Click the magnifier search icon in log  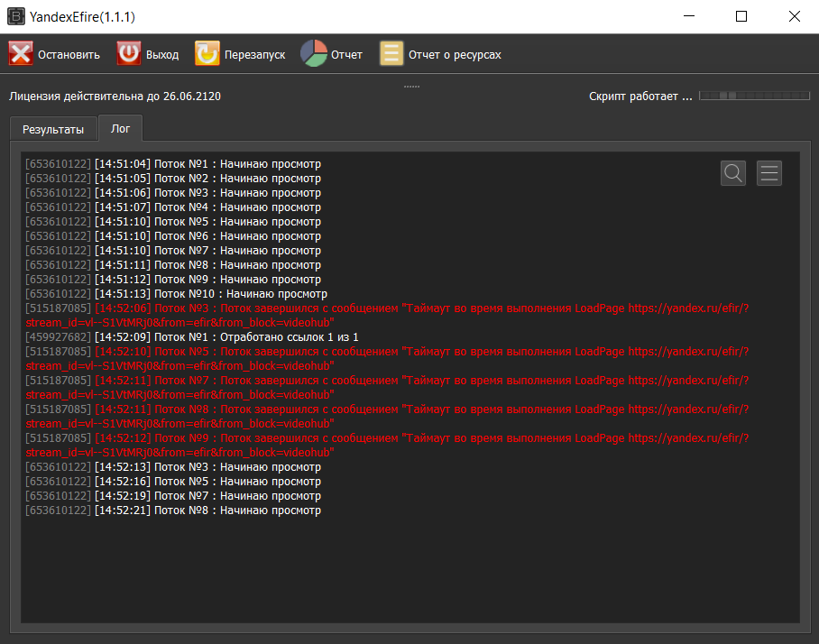coord(733,173)
